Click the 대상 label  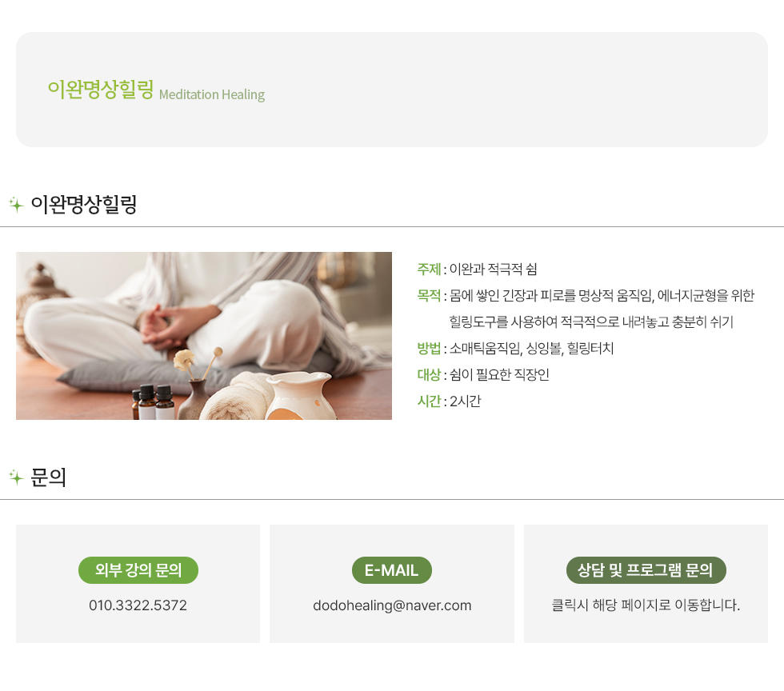tap(429, 374)
